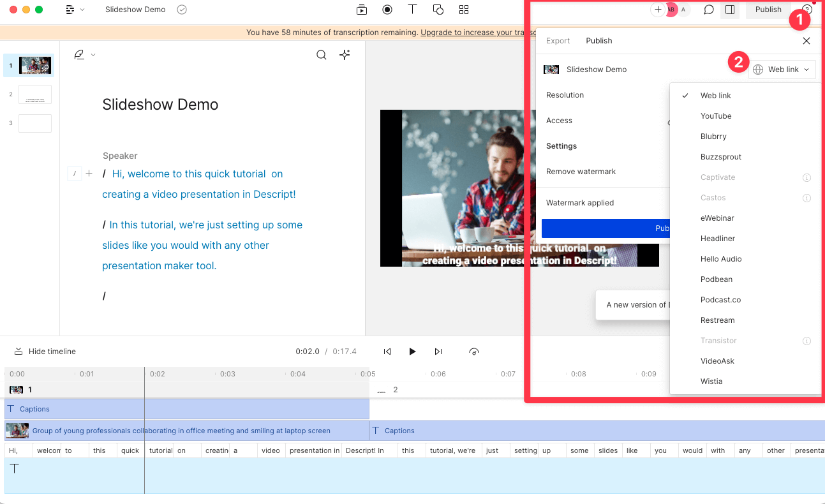This screenshot has width=825, height=504.
Task: Toggle the sidebar panel layout icon
Action: click(730, 10)
